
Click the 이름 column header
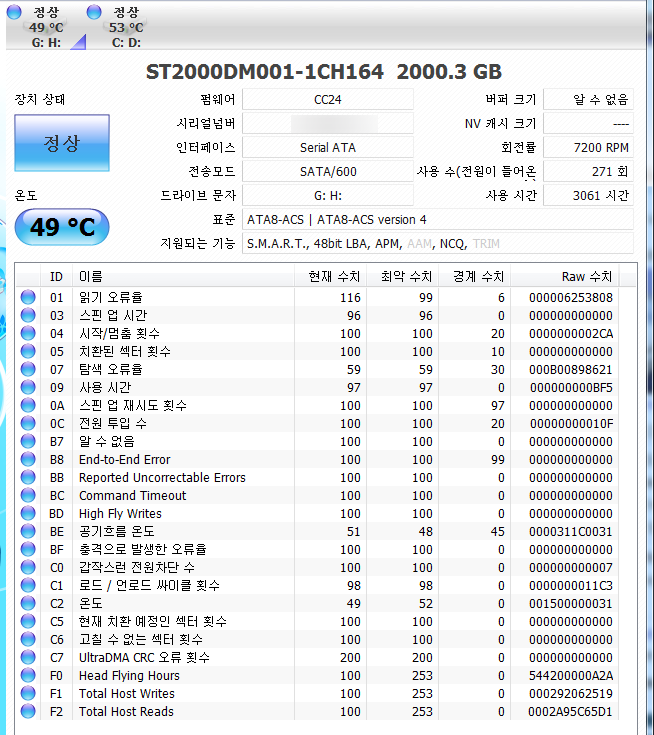[183, 277]
